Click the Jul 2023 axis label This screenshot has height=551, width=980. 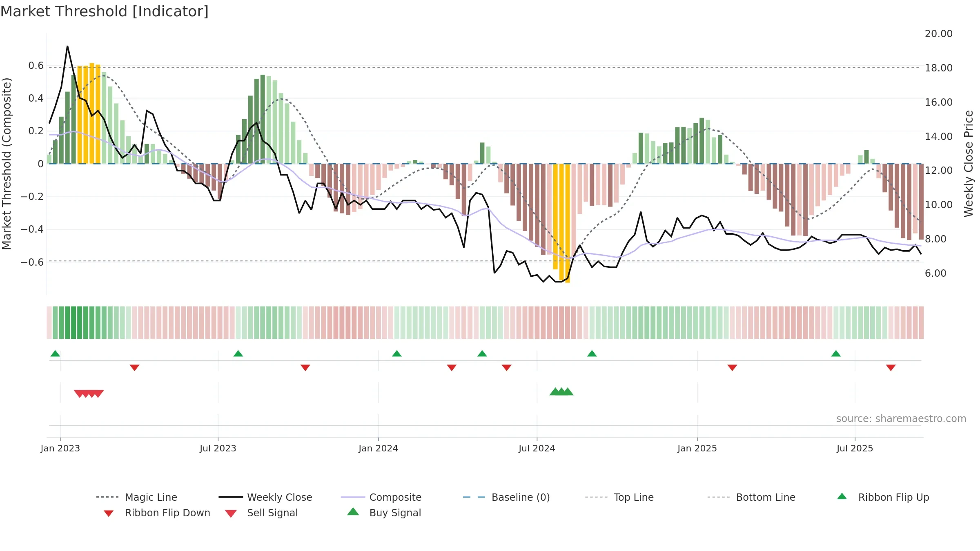coord(218,448)
